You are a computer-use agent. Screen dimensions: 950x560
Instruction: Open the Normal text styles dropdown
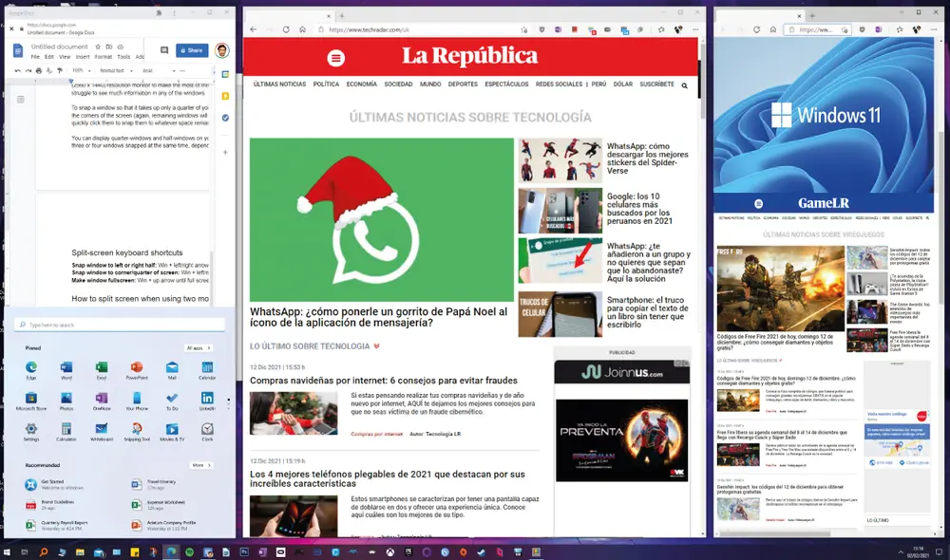116,71
